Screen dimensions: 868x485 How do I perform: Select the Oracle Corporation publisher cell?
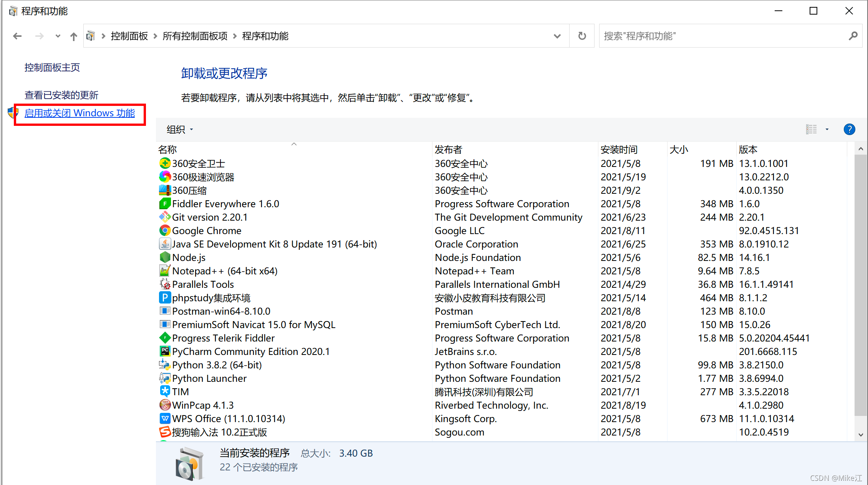click(476, 244)
